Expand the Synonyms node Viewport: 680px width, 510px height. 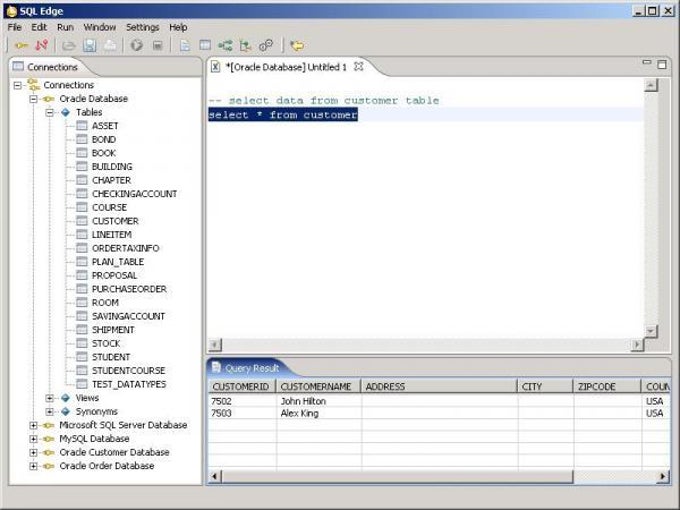(50, 412)
